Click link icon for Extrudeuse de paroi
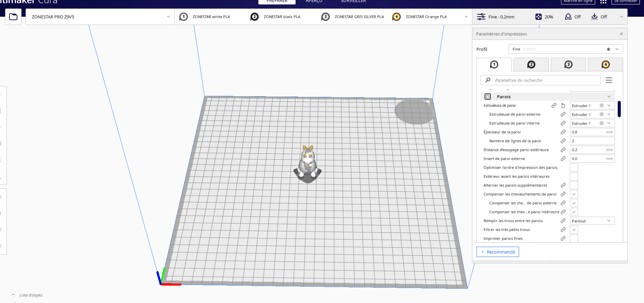Image resolution: width=644 pixels, height=303 pixels. (x=554, y=105)
